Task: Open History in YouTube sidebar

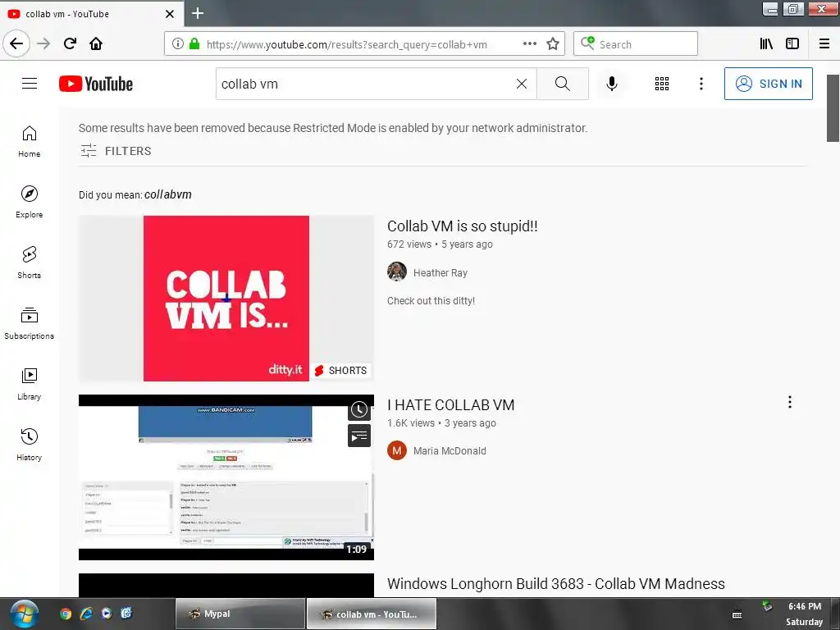Action: tap(30, 445)
